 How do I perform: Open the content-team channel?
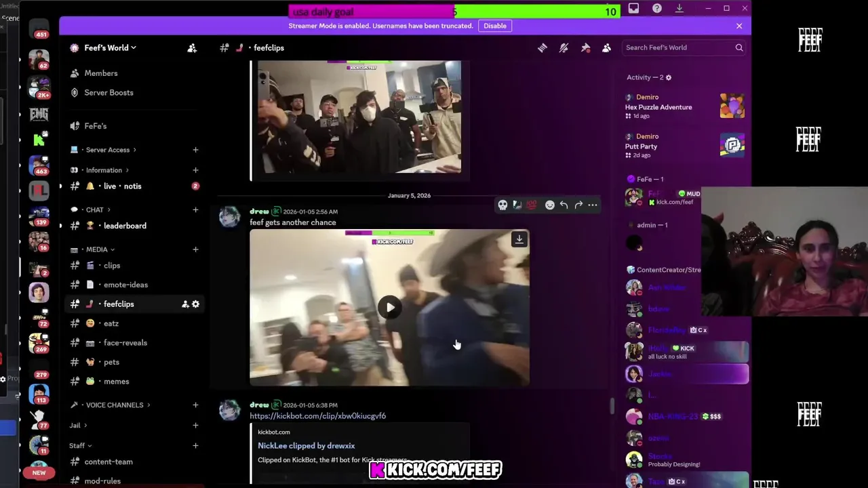pyautogui.click(x=133, y=462)
